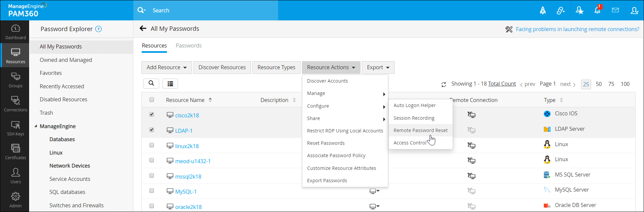Open the mail envelope icon
The image size is (644, 212).
[615, 10]
